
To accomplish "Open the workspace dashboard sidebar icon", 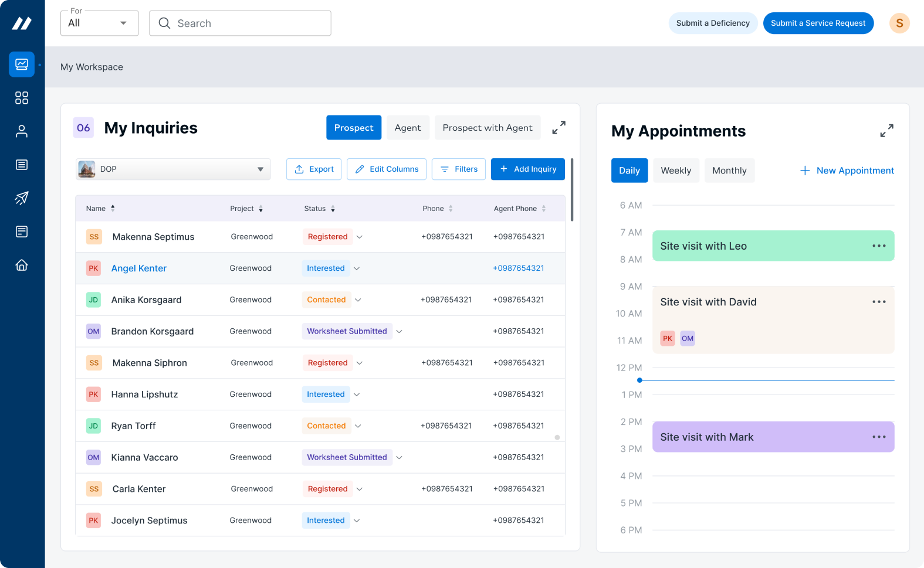I will [x=22, y=64].
